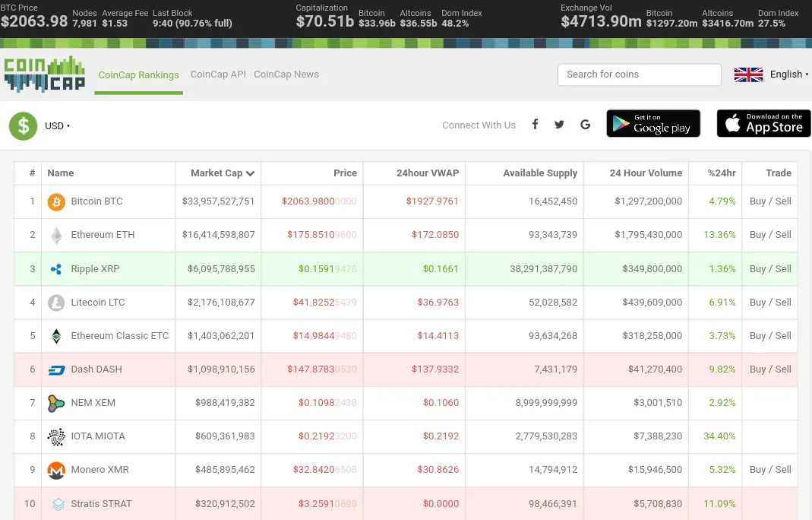812x520 pixels.
Task: Open the USD currency dropdown
Action: 57,126
